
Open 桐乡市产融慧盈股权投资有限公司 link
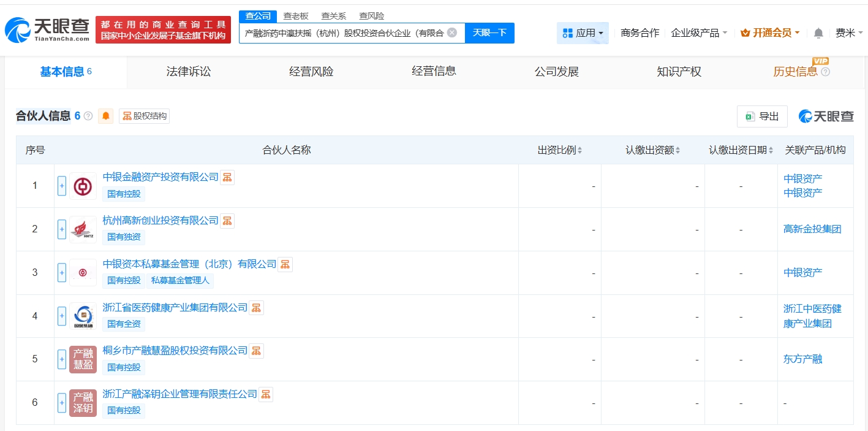click(175, 351)
